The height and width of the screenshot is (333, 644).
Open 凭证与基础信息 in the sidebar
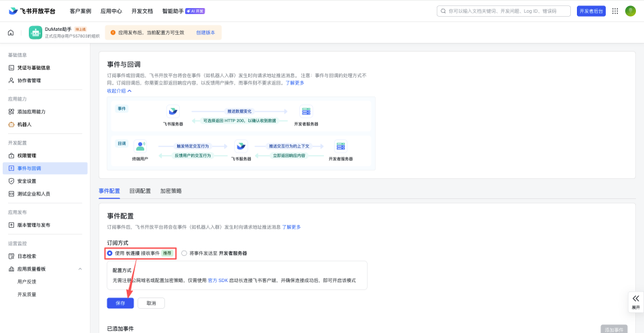pyautogui.click(x=34, y=68)
